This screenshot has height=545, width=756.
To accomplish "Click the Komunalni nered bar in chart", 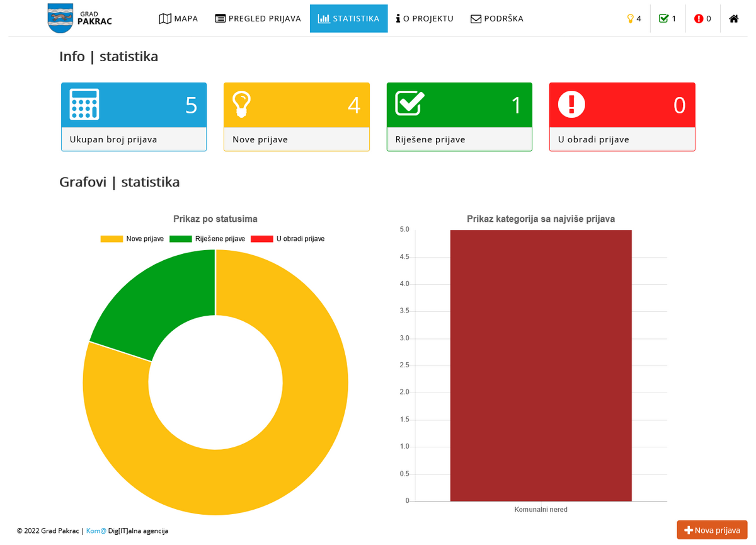I will pos(541,365).
